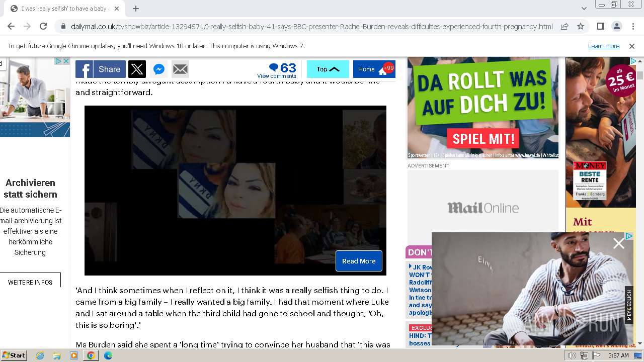Open the Action Center flag icon
This screenshot has width=644, height=362.
click(x=595, y=355)
